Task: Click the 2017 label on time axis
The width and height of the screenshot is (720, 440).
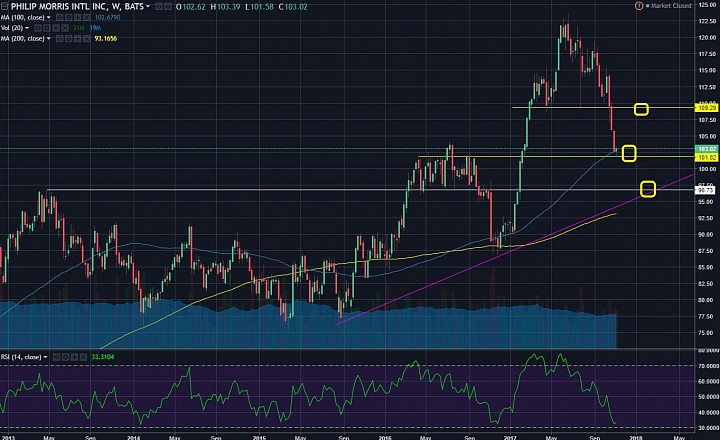Action: [511, 437]
